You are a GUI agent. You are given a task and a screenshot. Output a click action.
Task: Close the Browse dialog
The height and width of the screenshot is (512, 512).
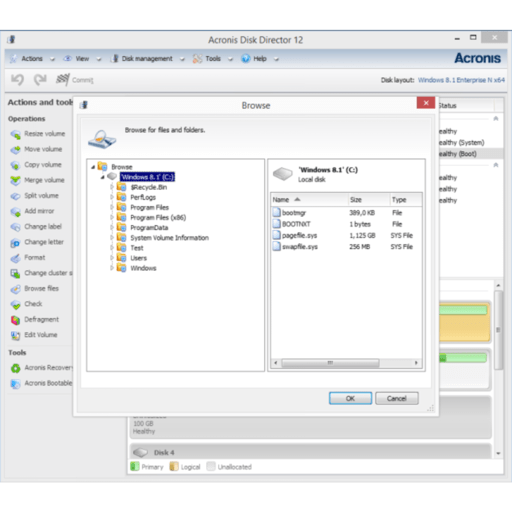426,103
